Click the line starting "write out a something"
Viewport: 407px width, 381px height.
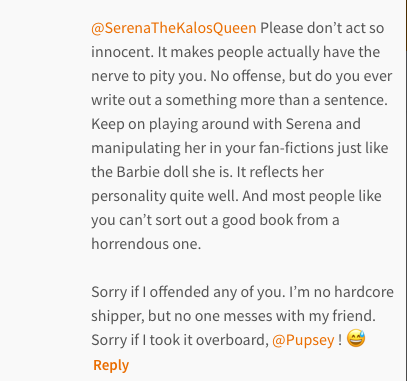pos(239,100)
